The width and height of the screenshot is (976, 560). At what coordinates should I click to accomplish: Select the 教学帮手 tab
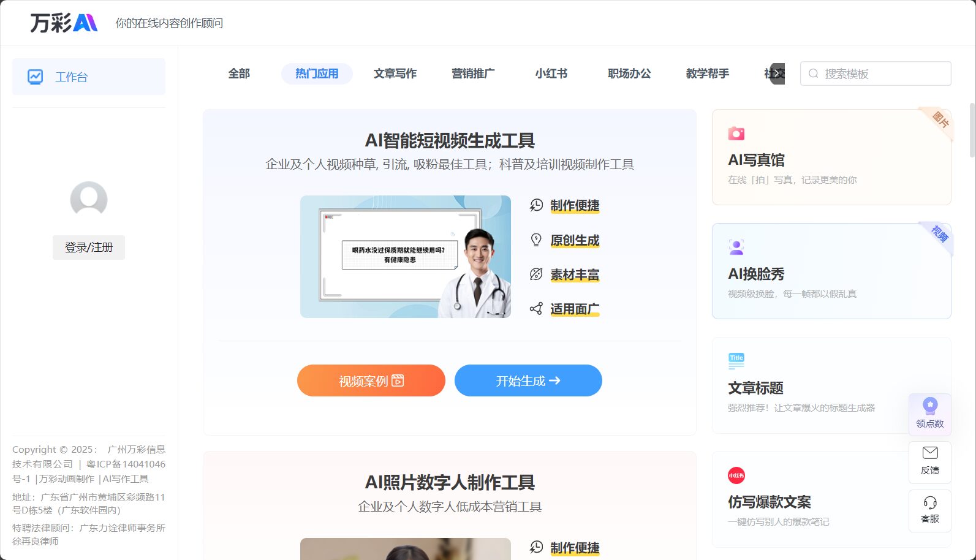tap(708, 74)
